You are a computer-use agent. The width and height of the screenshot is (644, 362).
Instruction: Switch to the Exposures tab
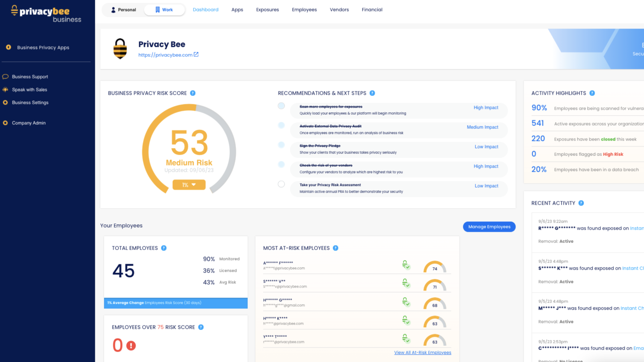[267, 10]
